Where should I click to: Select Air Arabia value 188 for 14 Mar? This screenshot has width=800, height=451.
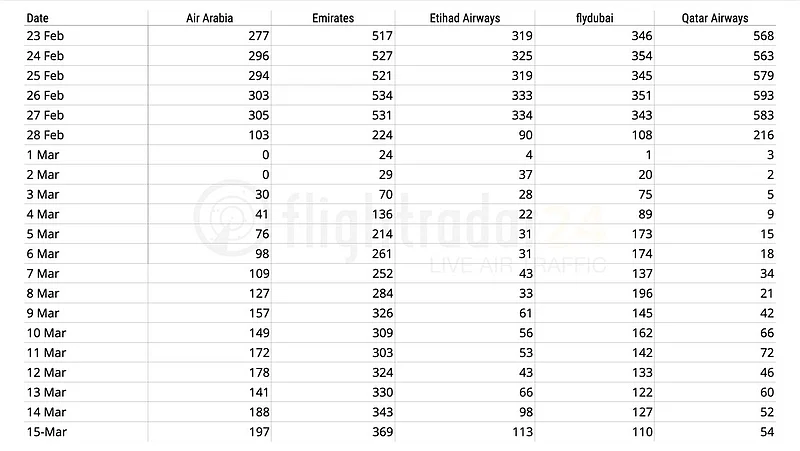(258, 412)
